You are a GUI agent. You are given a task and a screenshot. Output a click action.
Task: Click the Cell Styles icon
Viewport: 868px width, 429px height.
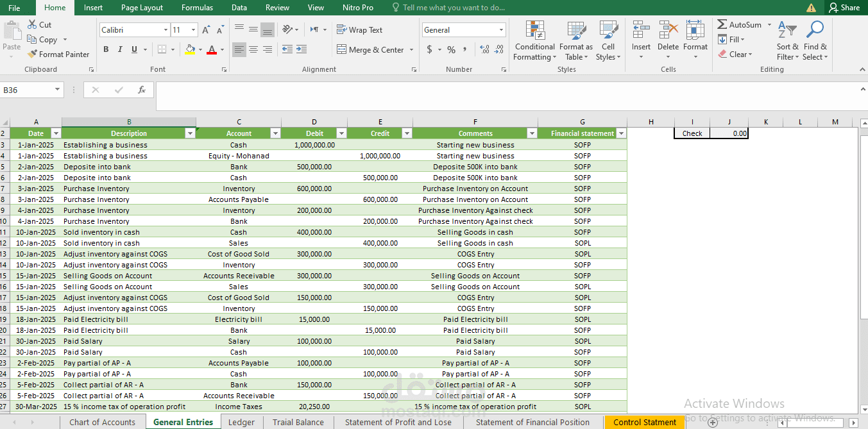click(x=608, y=30)
